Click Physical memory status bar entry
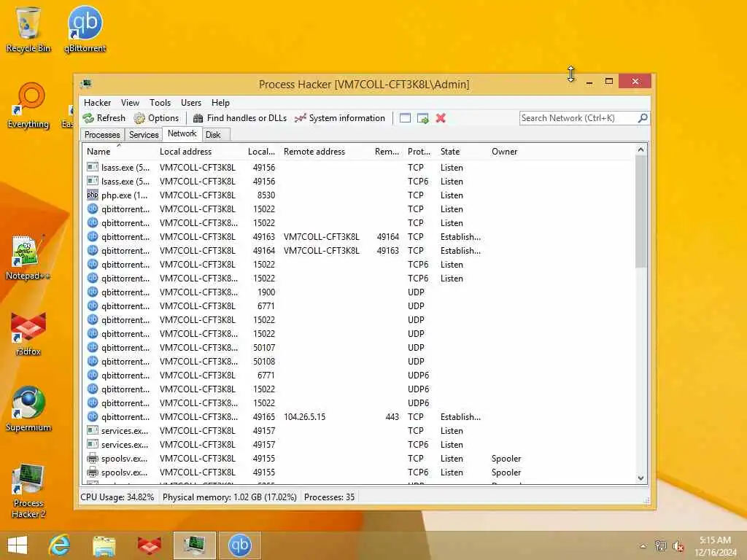The height and width of the screenshot is (560, 747). coord(230,497)
